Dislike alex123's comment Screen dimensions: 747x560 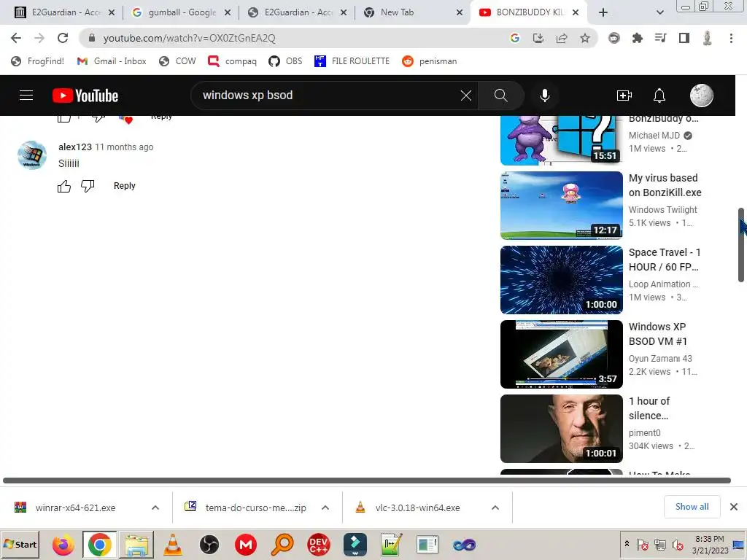[x=88, y=186]
